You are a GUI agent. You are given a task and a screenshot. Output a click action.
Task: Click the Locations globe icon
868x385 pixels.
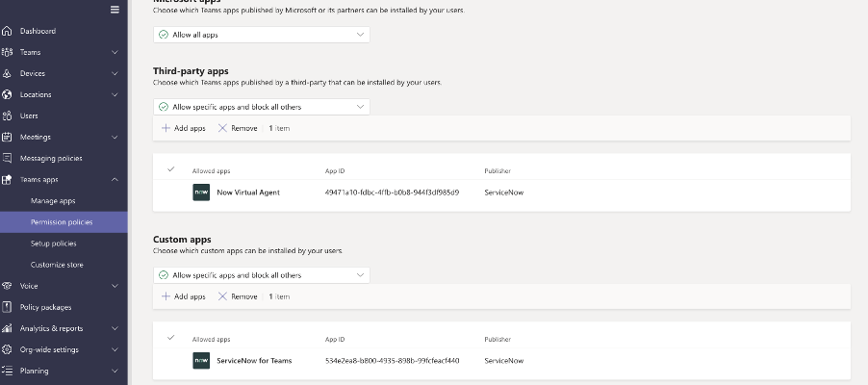point(7,94)
